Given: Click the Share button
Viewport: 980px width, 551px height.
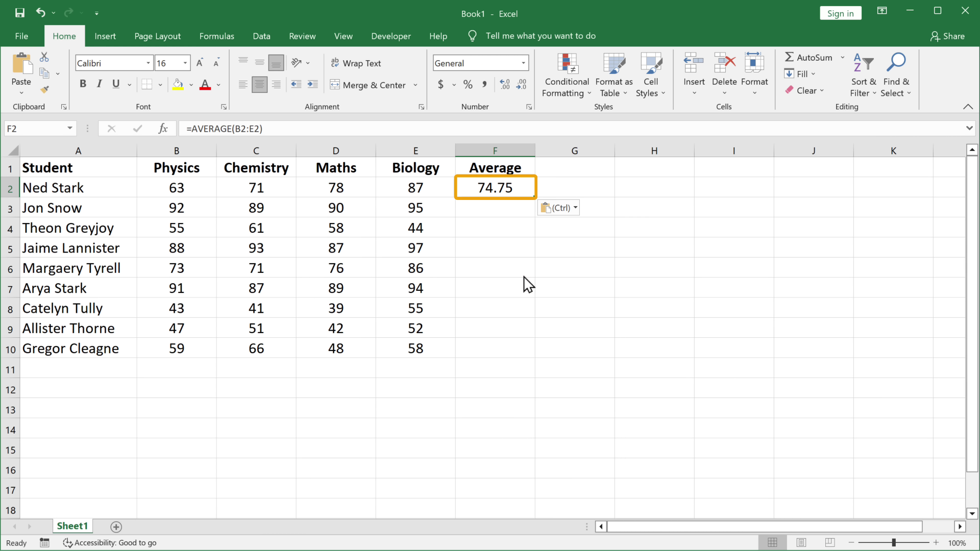Looking at the screenshot, I should coord(947,36).
